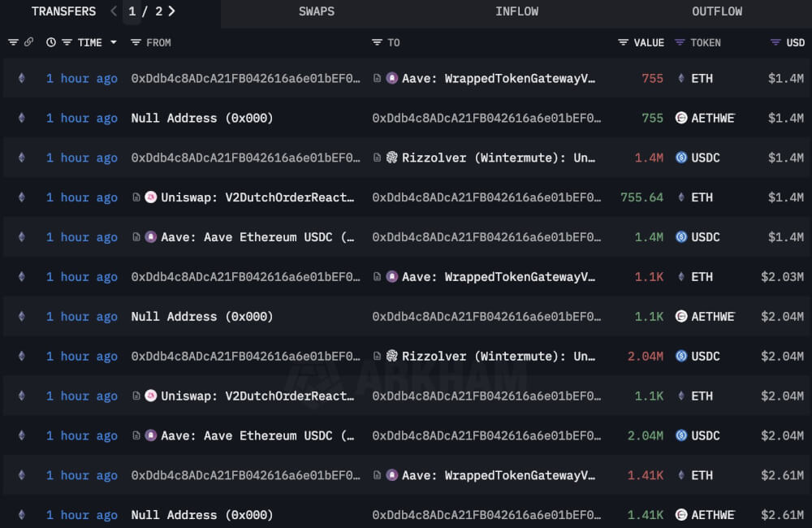812x528 pixels.
Task: Open '1 hour ago' link in 1.41K ETH row
Action: pyautogui.click(x=82, y=475)
